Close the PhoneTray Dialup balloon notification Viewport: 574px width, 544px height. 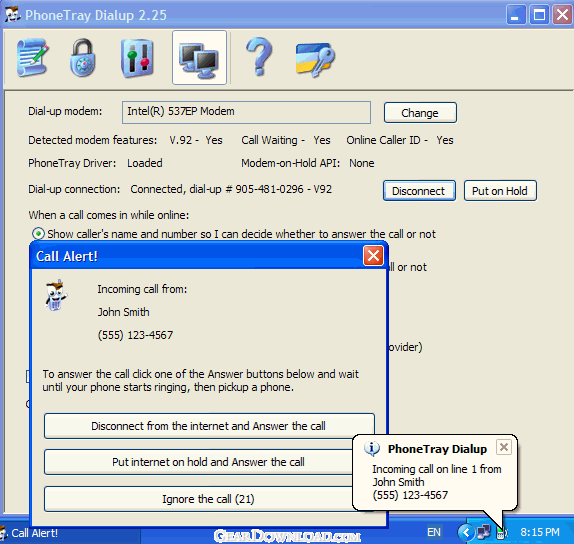[504, 447]
